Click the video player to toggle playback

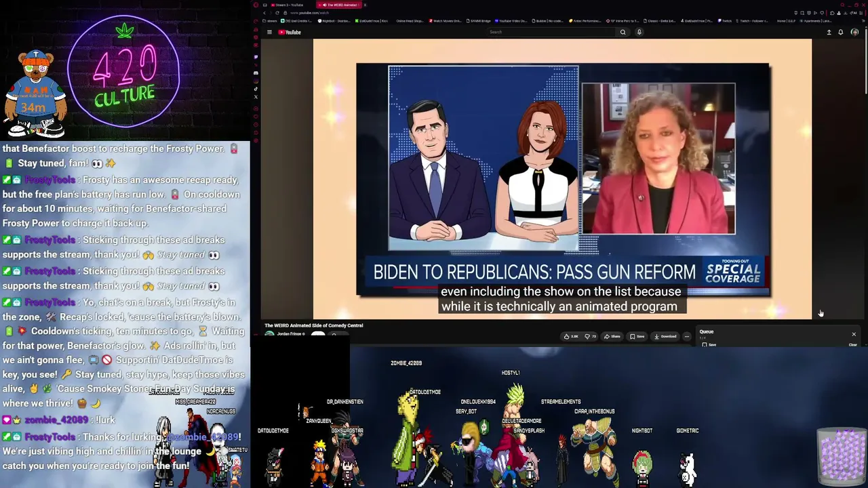[x=562, y=179]
